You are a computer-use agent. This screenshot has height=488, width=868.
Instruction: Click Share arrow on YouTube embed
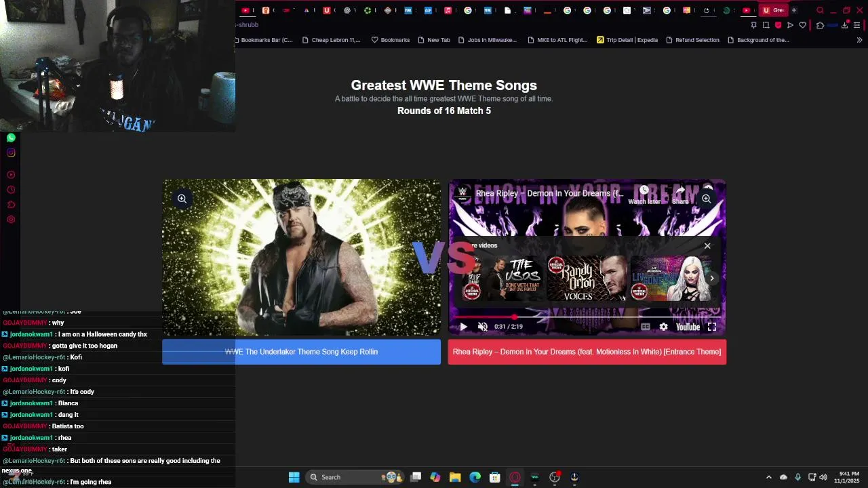click(x=681, y=191)
